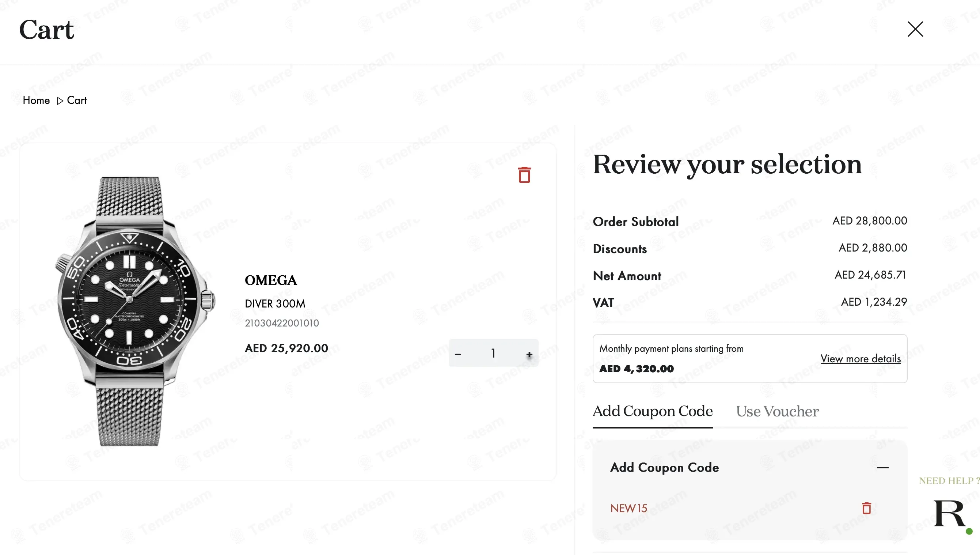Click the Review your selection heading
The height and width of the screenshot is (555, 980).
(x=727, y=165)
